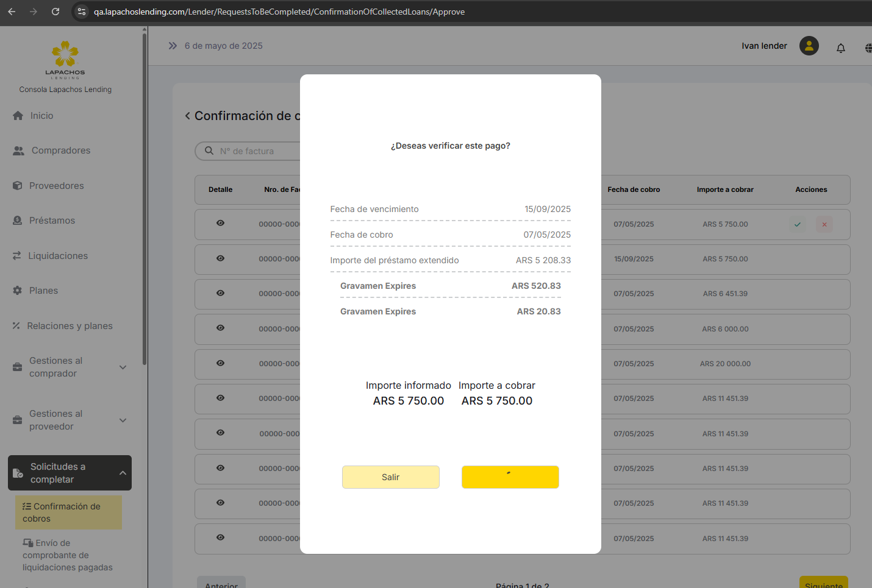Expand Gestiones al proveedor menu
The height and width of the screenshot is (588, 872).
pyautogui.click(x=123, y=420)
